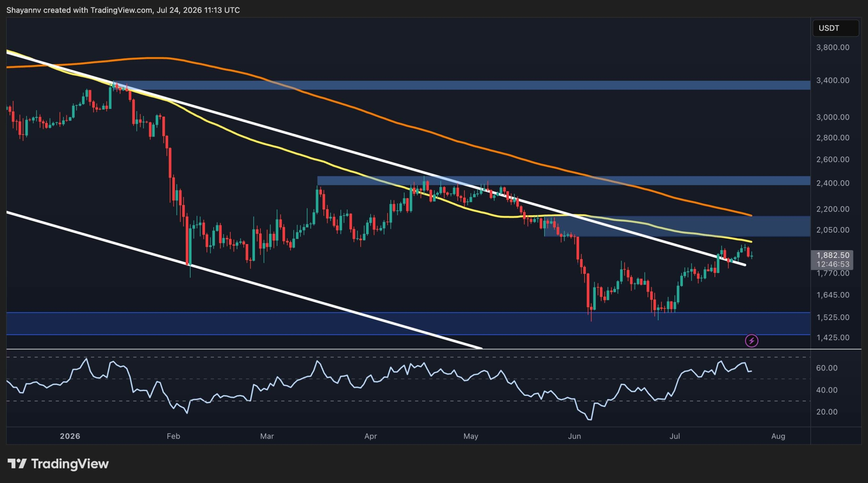The image size is (868, 483).
Task: Select the 2,050.00 price axis label
Action: click(833, 230)
